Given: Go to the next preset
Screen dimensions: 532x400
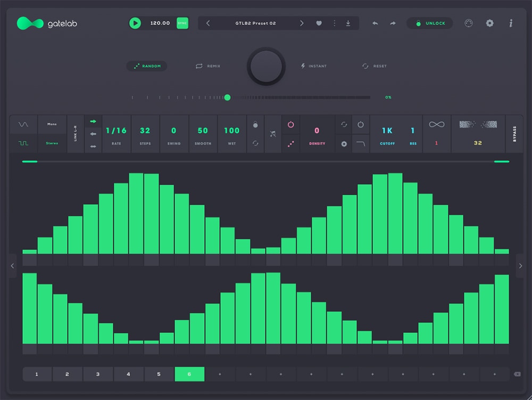Looking at the screenshot, I should [302, 23].
